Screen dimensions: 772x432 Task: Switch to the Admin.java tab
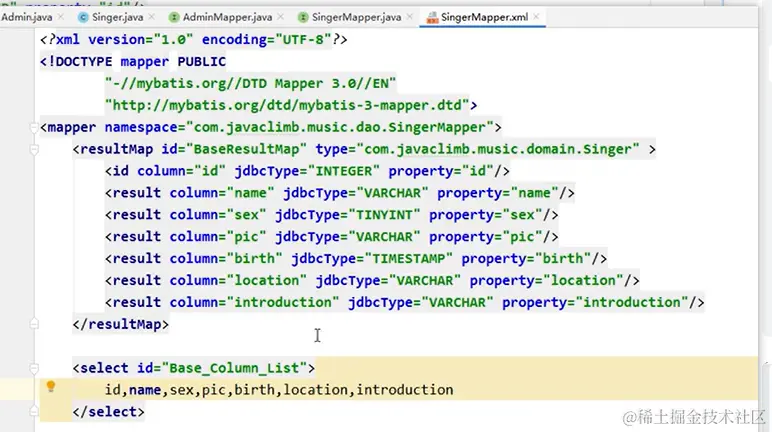[x=27, y=17]
